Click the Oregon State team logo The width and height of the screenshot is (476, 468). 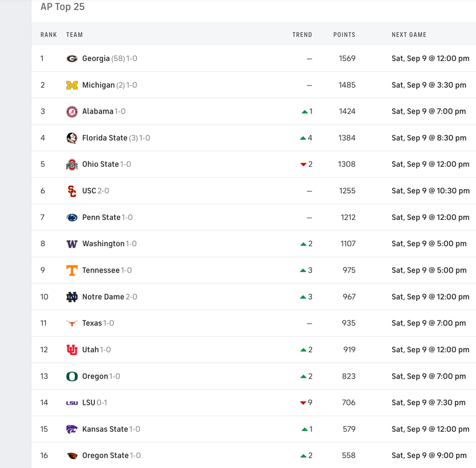click(x=72, y=456)
